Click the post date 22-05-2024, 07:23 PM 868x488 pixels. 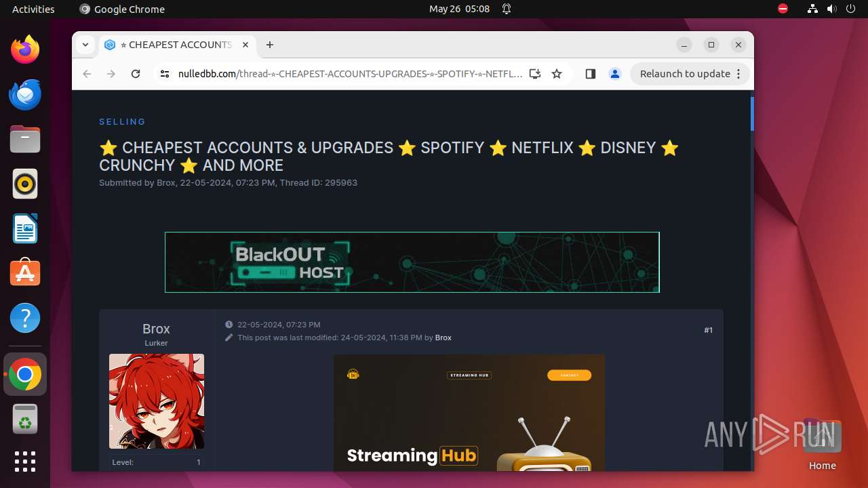279,325
